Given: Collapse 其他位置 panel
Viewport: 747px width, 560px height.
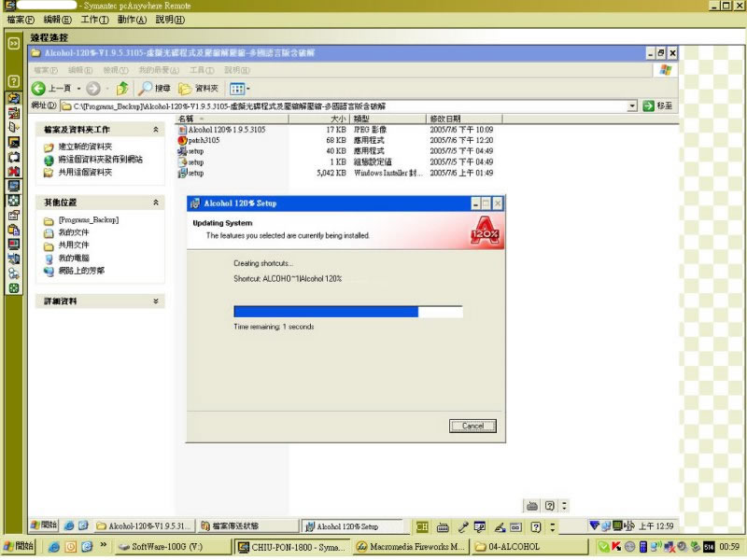Looking at the screenshot, I should [x=156, y=203].
